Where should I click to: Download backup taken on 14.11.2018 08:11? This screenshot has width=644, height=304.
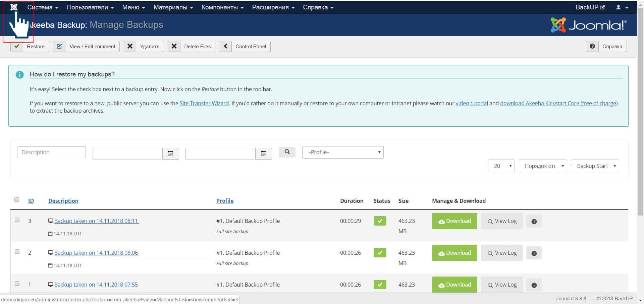click(454, 221)
